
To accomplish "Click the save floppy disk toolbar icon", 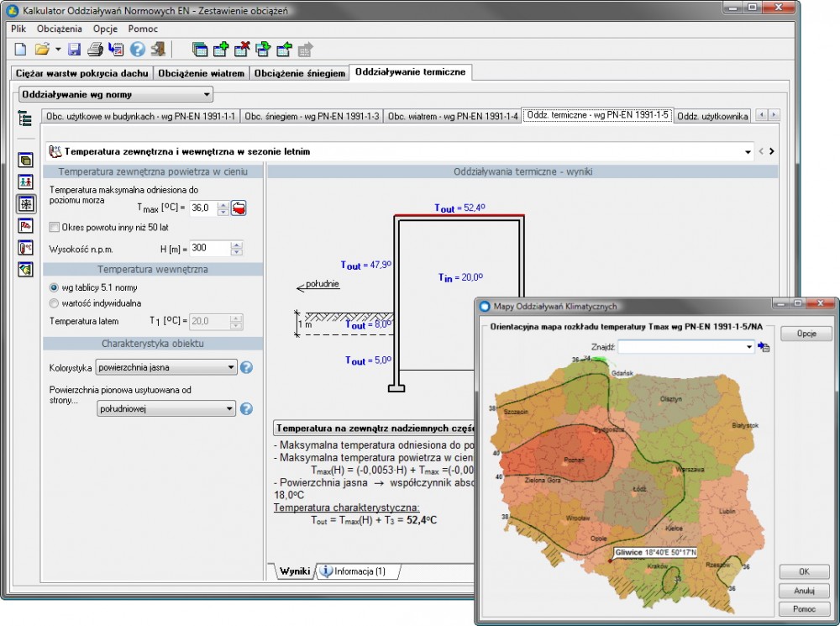I will pyautogui.click(x=74, y=50).
